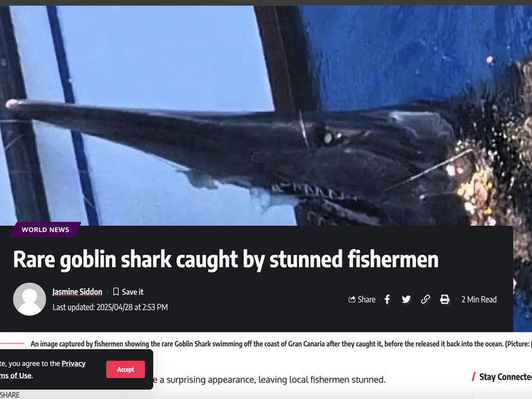Accept the cookie consent notice
This screenshot has height=399, width=532.
tap(126, 370)
